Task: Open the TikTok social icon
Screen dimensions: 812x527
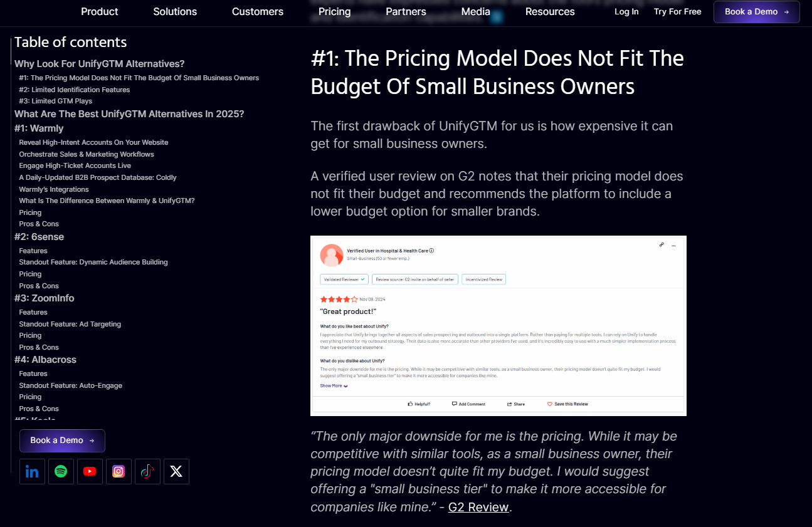Action: pos(147,472)
